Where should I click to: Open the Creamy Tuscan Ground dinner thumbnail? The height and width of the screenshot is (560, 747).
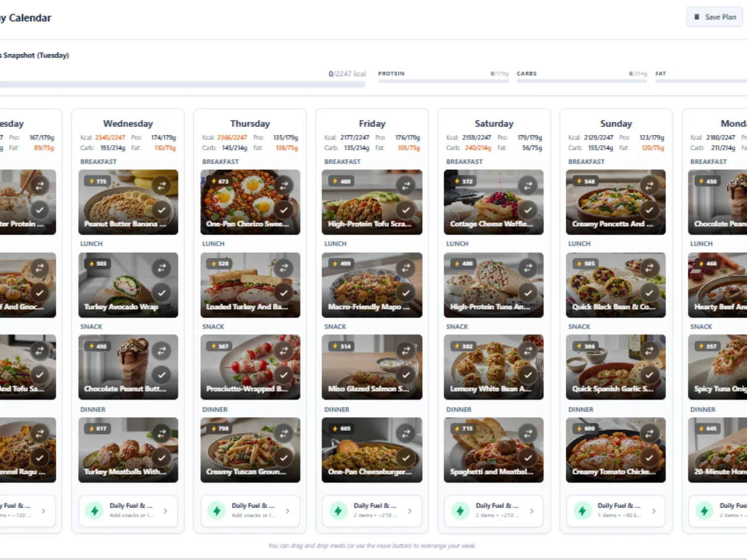coord(250,450)
